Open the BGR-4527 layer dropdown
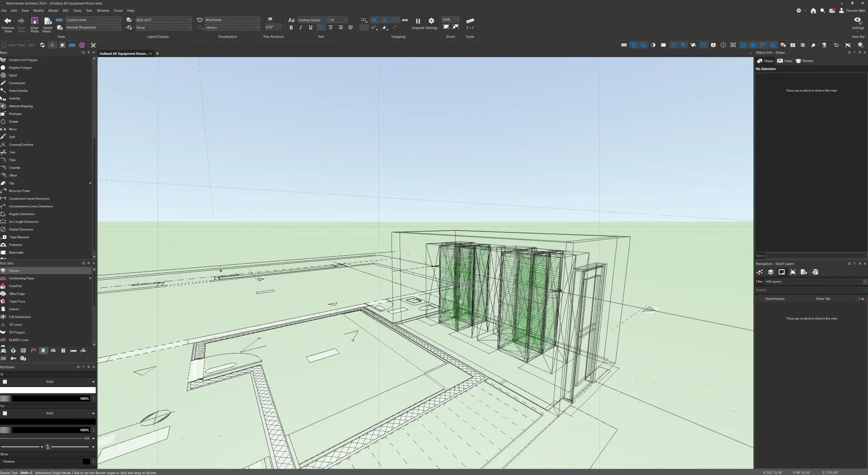The height and width of the screenshot is (475, 868). pyautogui.click(x=163, y=20)
